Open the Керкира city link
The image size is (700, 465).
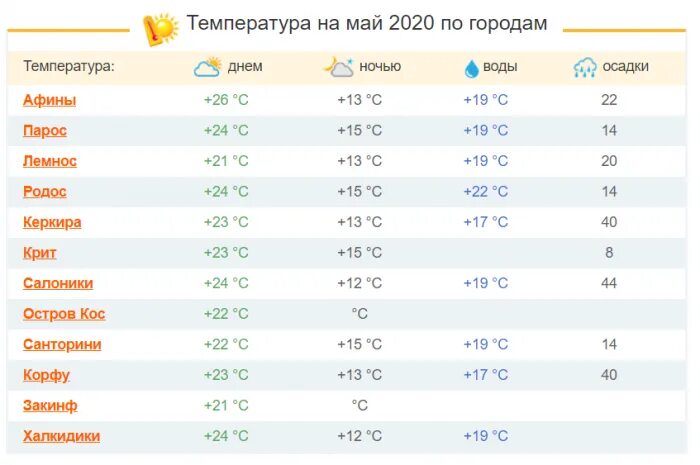coord(52,222)
